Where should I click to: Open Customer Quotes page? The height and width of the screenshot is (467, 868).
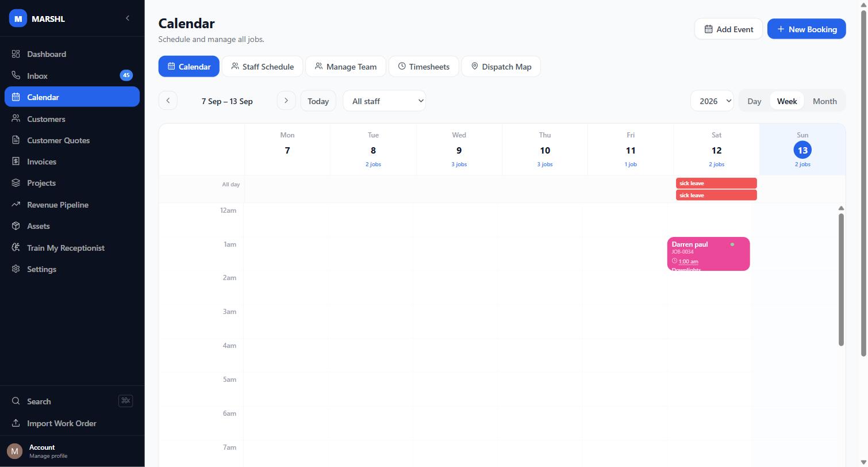coord(72,140)
